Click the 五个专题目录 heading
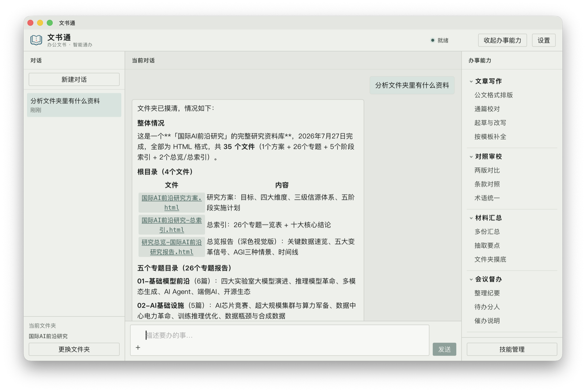The width and height of the screenshot is (586, 392). pos(185,268)
